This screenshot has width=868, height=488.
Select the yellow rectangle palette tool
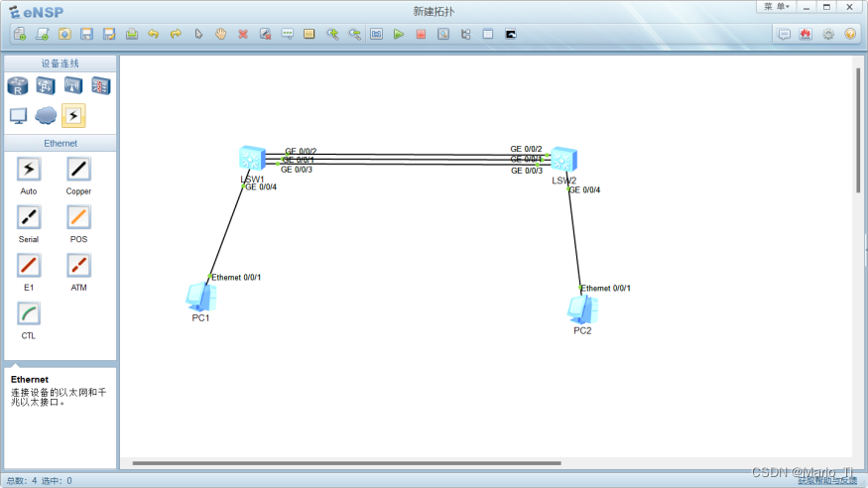[309, 35]
